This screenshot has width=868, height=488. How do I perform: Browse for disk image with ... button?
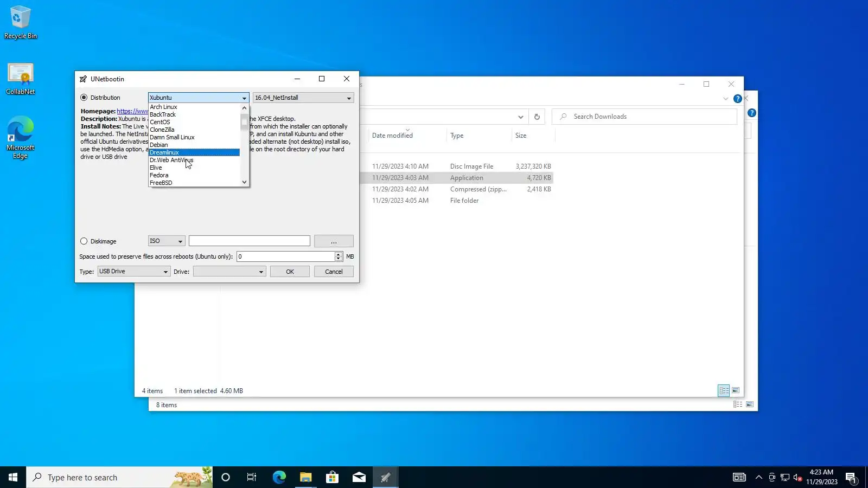click(334, 241)
